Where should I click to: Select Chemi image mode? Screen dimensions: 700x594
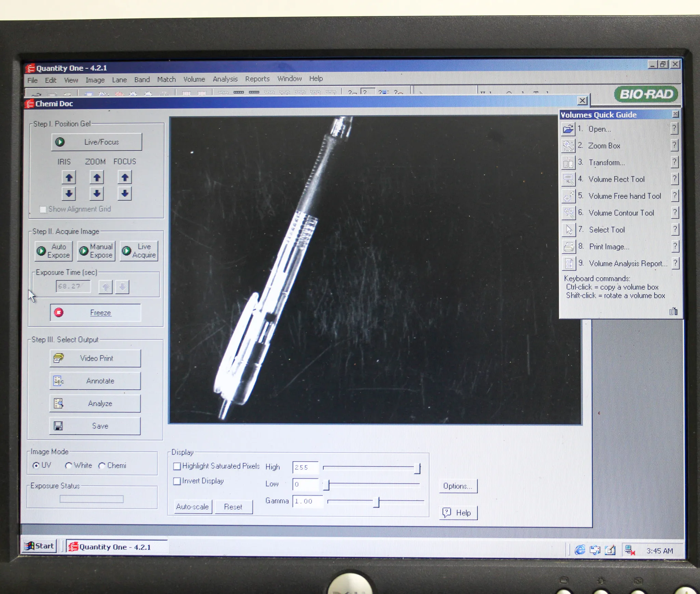coord(102,465)
